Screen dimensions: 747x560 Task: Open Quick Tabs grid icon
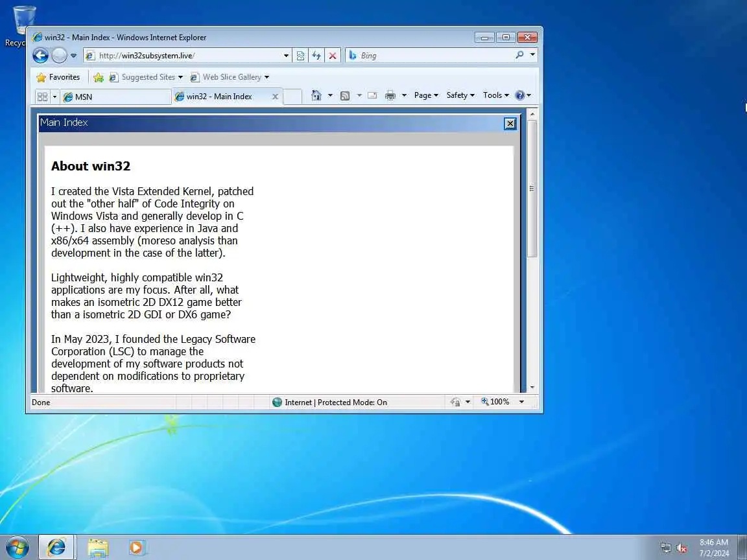tap(42, 97)
